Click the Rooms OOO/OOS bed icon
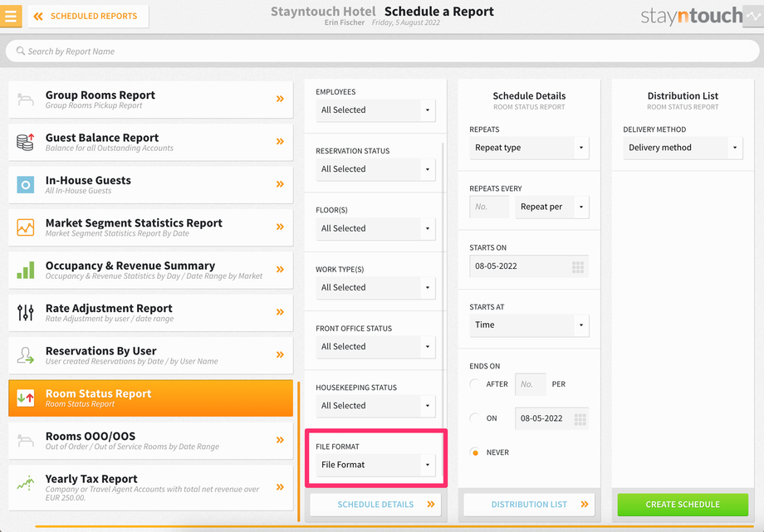Viewport: 764px width, 532px height. [x=26, y=441]
